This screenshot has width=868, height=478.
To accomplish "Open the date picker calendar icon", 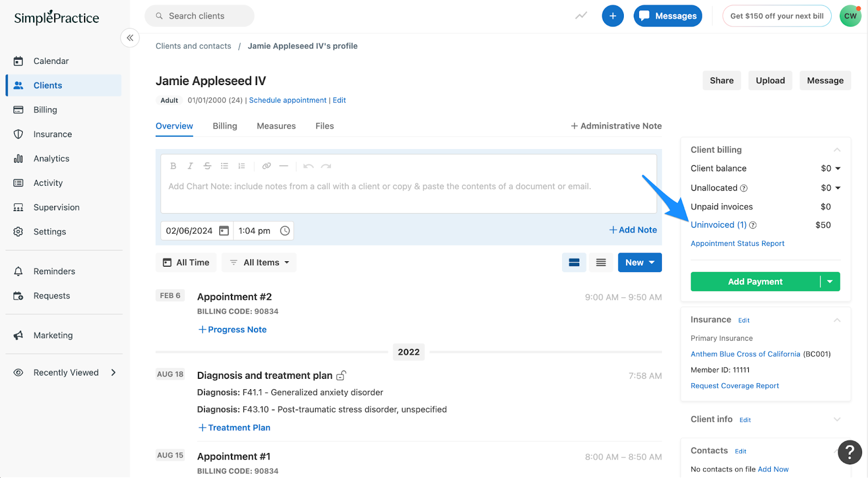I will (224, 231).
